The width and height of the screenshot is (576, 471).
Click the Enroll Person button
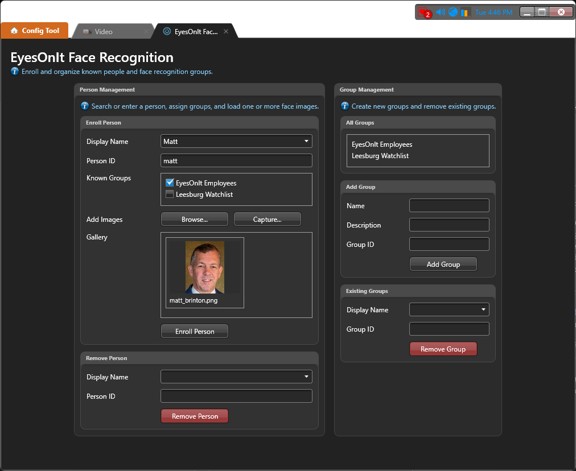pos(194,331)
